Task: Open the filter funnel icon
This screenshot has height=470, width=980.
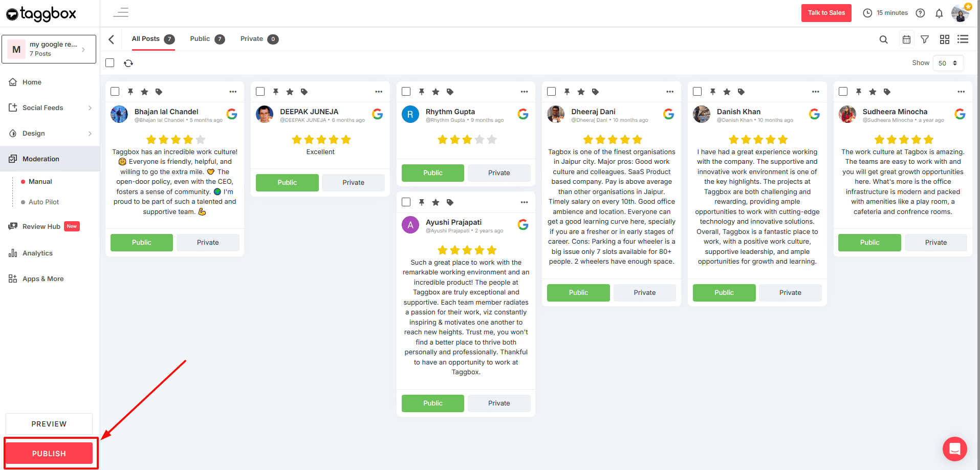Action: click(925, 39)
